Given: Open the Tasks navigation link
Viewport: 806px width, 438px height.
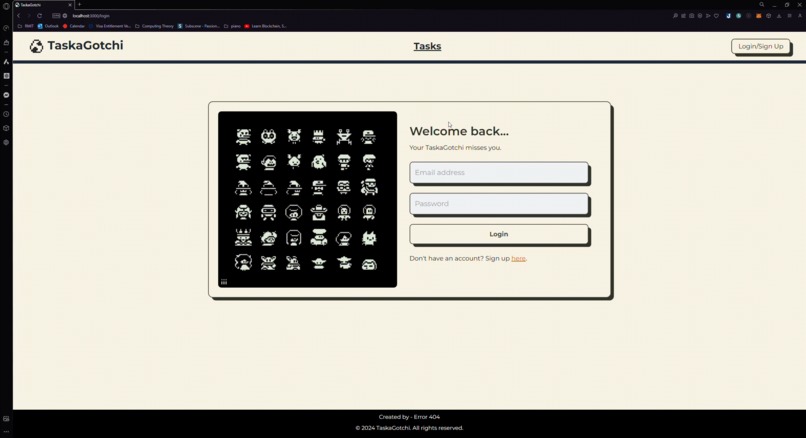Looking at the screenshot, I should click(427, 46).
